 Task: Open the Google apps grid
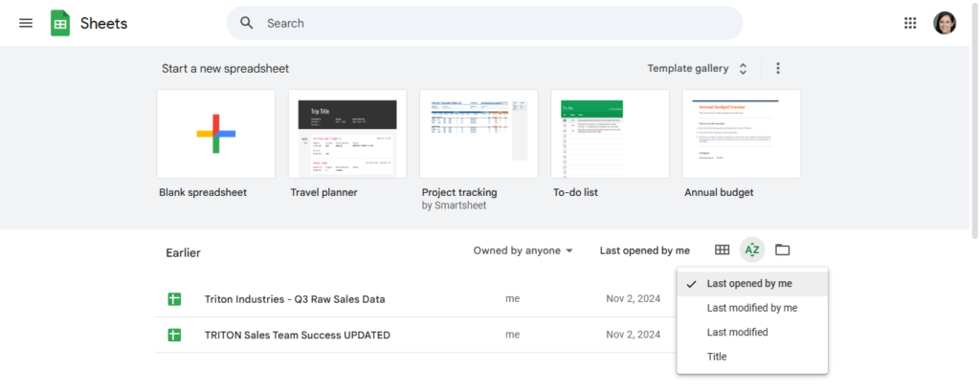tap(910, 23)
